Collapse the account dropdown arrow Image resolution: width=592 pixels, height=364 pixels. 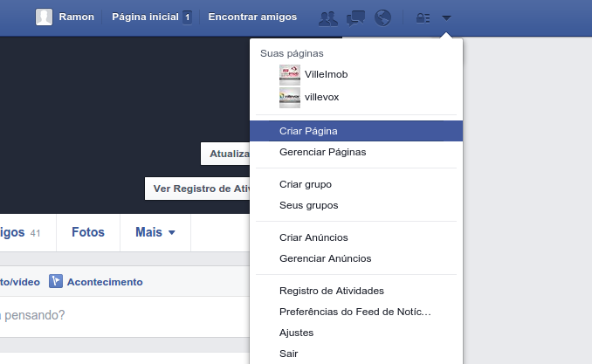(x=446, y=17)
